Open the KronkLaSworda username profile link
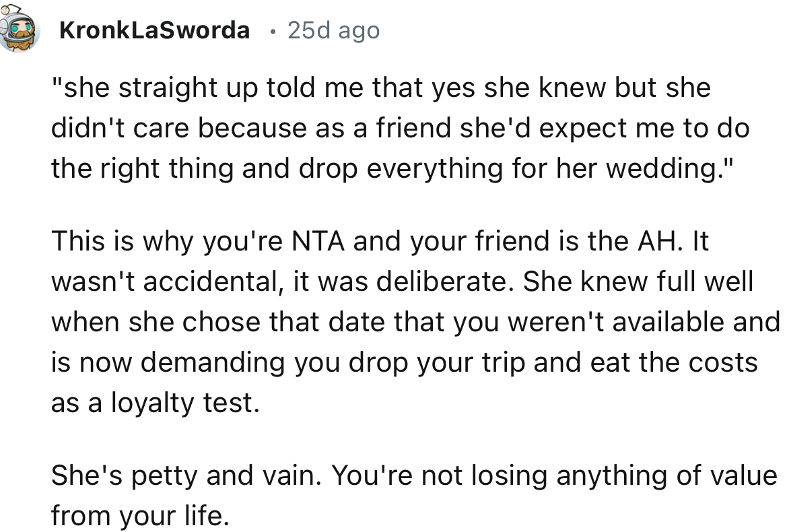Image resolution: width=787 pixels, height=532 pixels. pyautogui.click(x=154, y=30)
